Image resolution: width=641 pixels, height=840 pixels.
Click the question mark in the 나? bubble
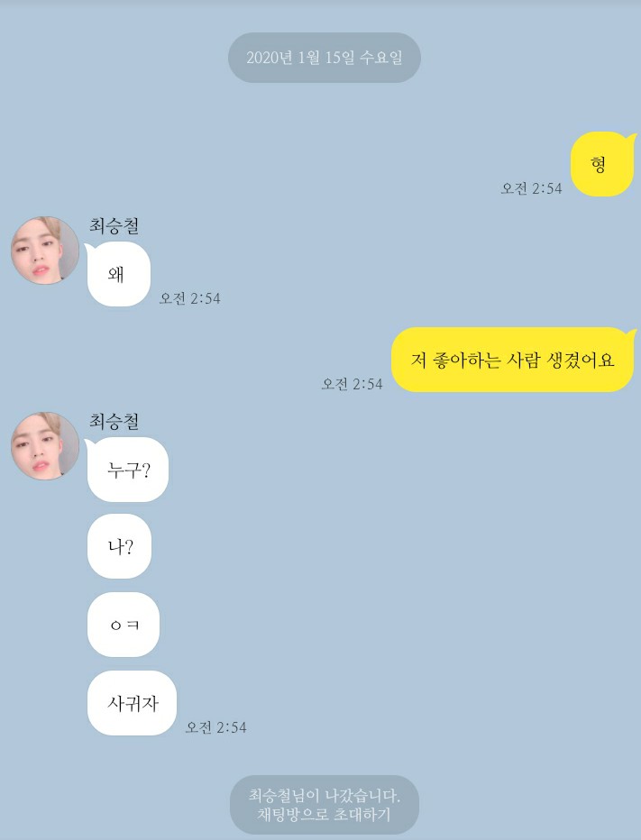(128, 546)
